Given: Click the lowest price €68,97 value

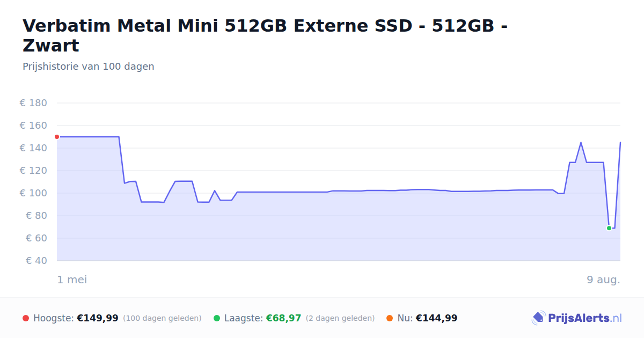Looking at the screenshot, I should click(283, 318).
